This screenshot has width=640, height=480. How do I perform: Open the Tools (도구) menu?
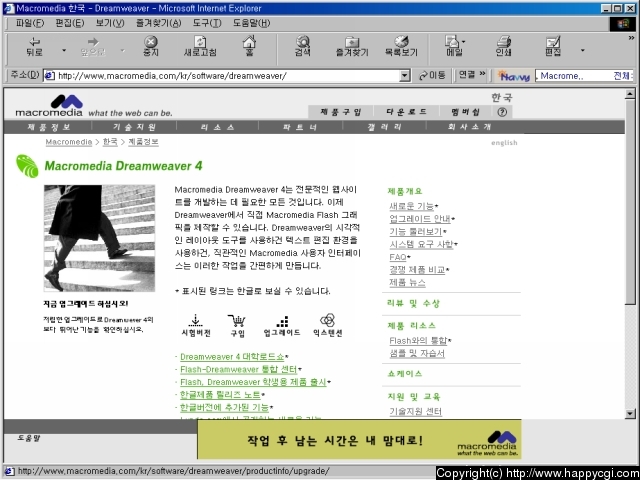207,23
